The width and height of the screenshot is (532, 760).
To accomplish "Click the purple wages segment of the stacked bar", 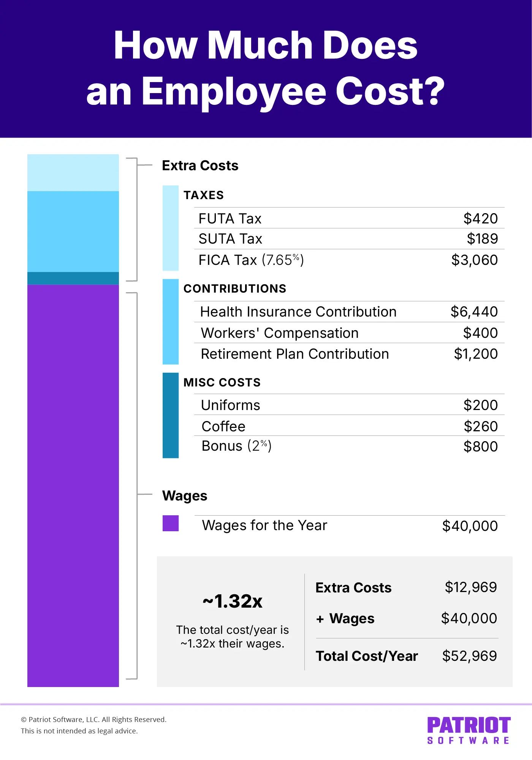I will tap(73, 485).
